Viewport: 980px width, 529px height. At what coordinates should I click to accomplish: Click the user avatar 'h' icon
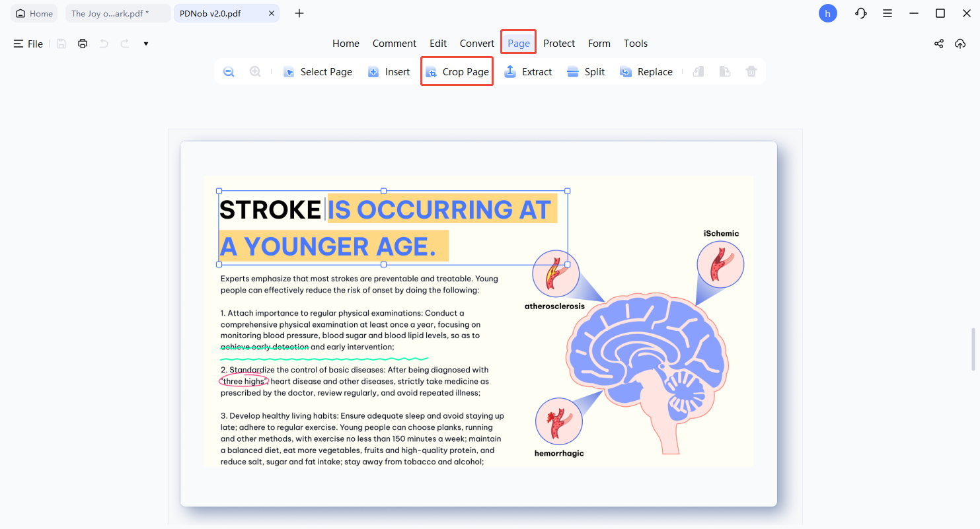827,13
